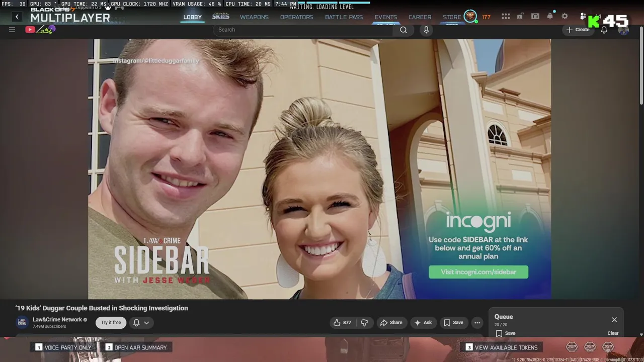Screen dimensions: 644x362
Task: Click the second 2XP token icon
Action: tap(590, 347)
